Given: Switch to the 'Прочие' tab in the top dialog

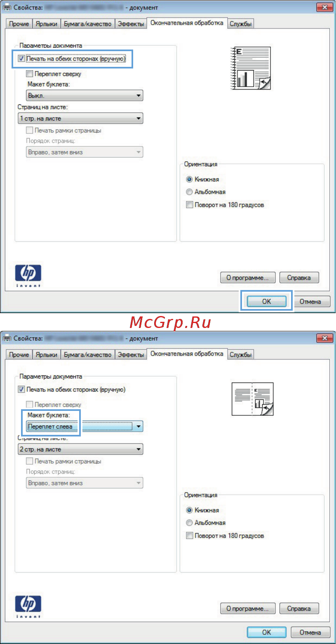Looking at the screenshot, I should click(x=19, y=24).
